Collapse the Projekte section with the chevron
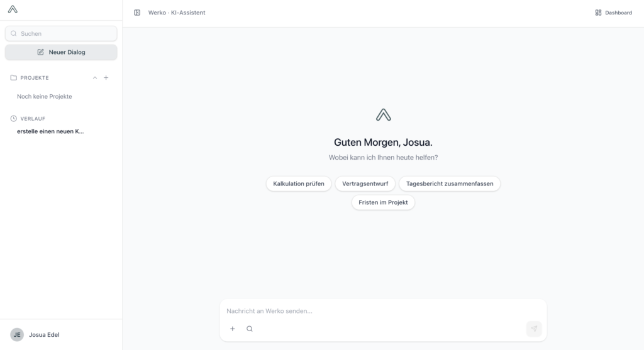 95,78
